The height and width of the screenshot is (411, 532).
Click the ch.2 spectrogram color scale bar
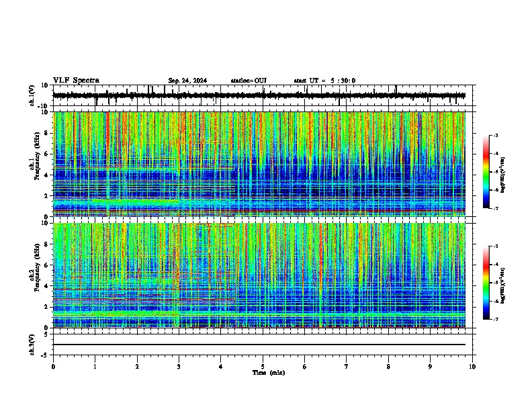tap(486, 283)
